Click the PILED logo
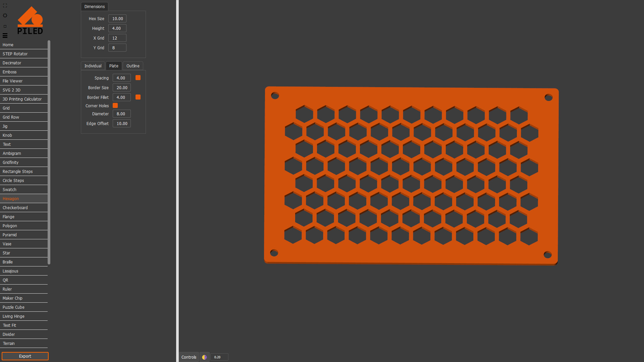The width and height of the screenshot is (644, 362). (x=30, y=21)
